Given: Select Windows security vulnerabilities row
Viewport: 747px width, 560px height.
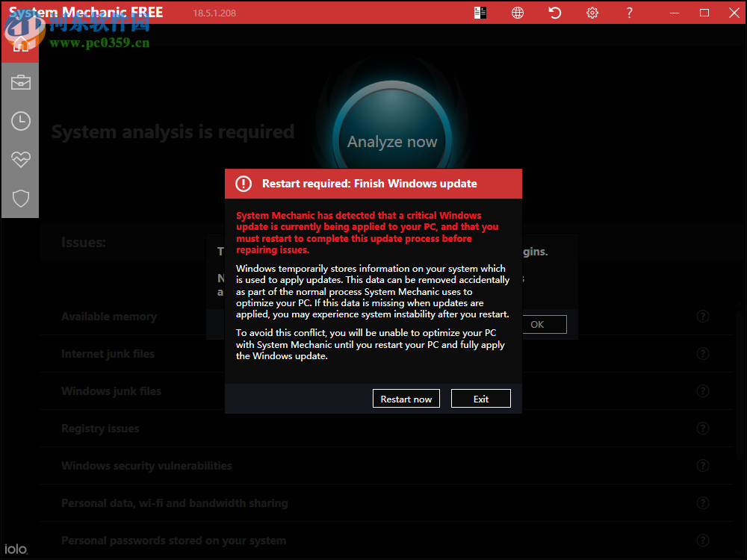Looking at the screenshot, I should click(386, 465).
